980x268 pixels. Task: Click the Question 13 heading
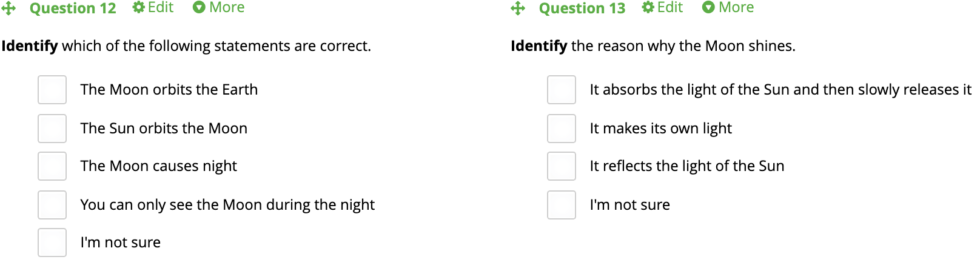coord(582,8)
